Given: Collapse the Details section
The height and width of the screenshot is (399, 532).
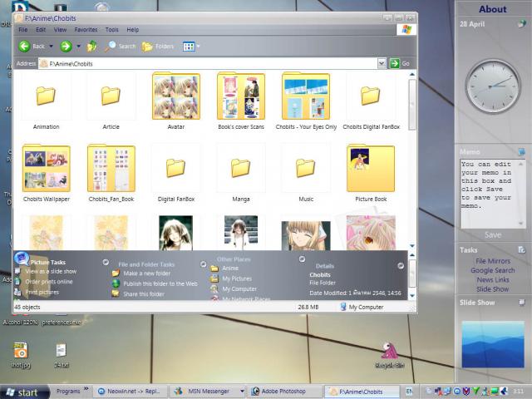Looking at the screenshot, I should [x=401, y=265].
